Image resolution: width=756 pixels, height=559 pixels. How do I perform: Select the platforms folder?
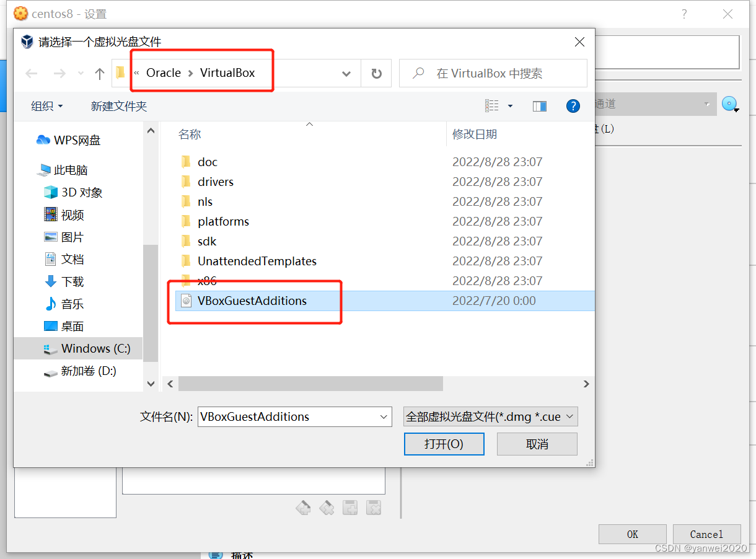pos(223,221)
